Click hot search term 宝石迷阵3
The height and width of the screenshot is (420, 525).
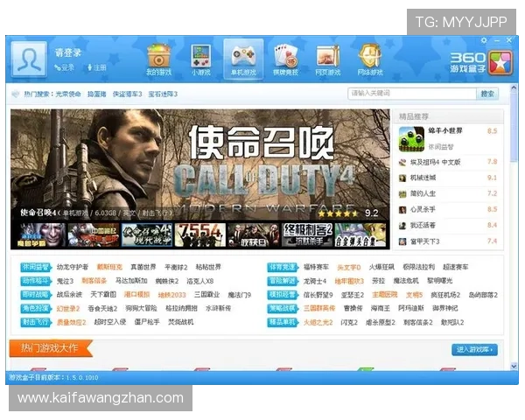coord(163,94)
